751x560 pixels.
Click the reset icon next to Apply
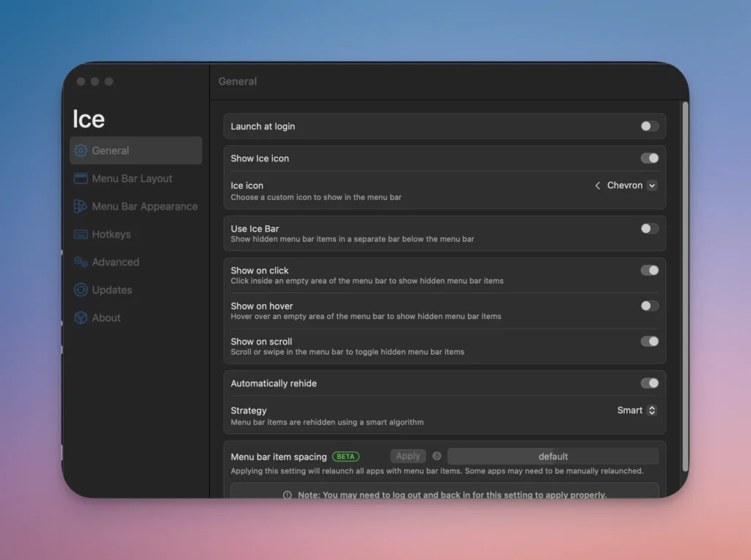[437, 456]
